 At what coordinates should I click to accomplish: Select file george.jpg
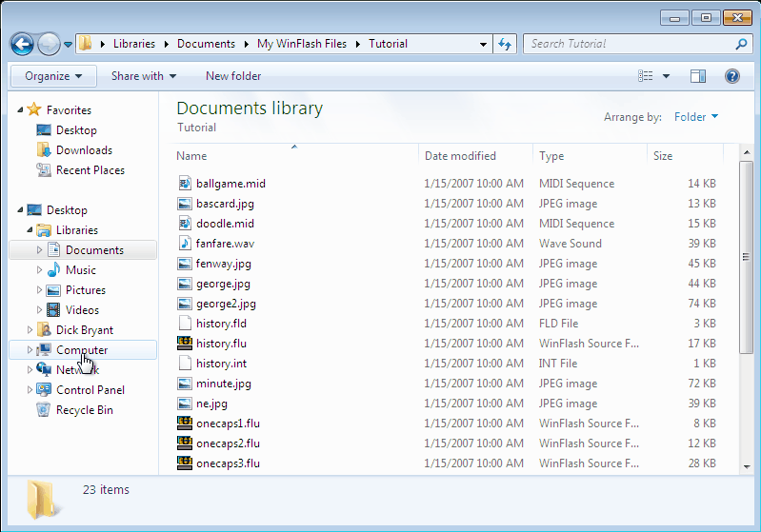[x=223, y=284]
